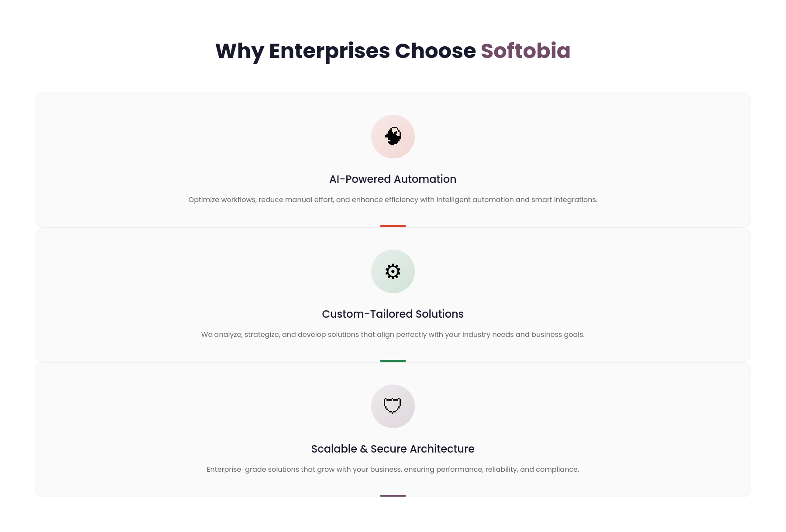The image size is (786, 532).
Task: Click the red accent bar below the first card
Action: point(393,226)
